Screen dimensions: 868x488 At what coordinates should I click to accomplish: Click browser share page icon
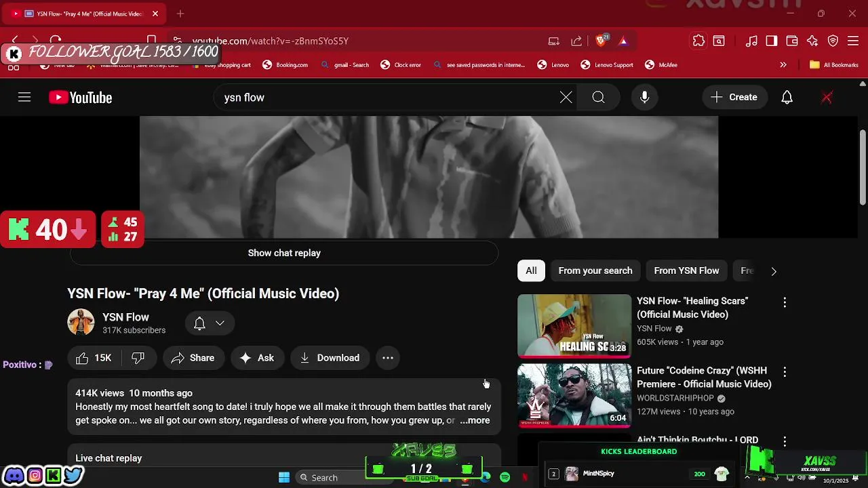click(576, 41)
